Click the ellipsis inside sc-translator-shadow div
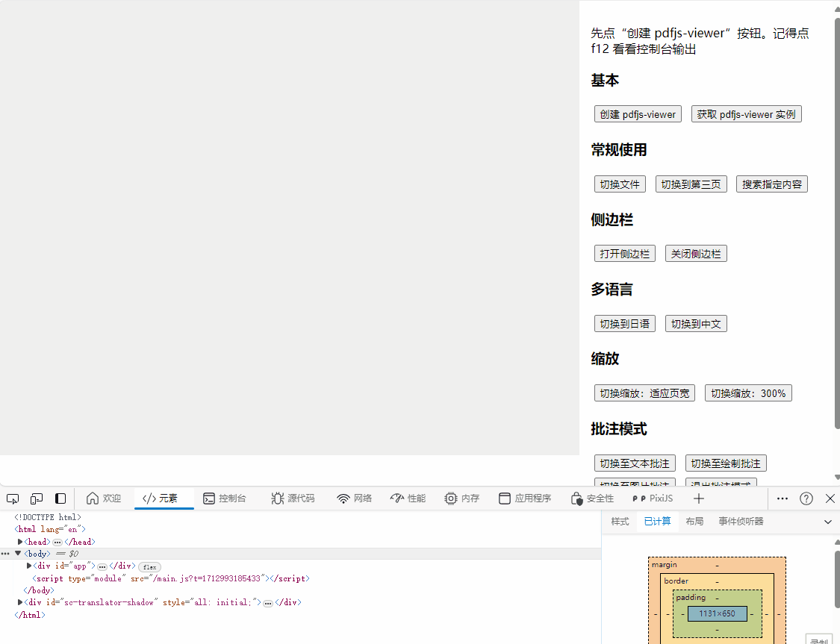 pos(268,603)
